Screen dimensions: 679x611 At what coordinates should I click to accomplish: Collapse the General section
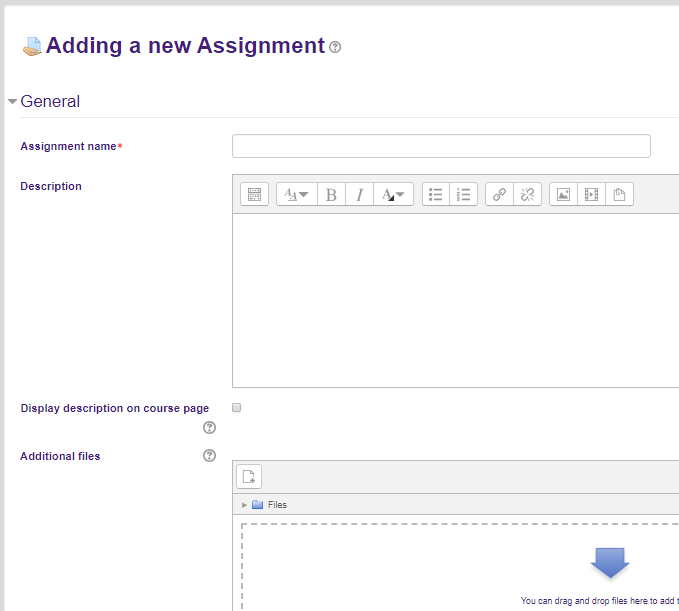coord(13,102)
